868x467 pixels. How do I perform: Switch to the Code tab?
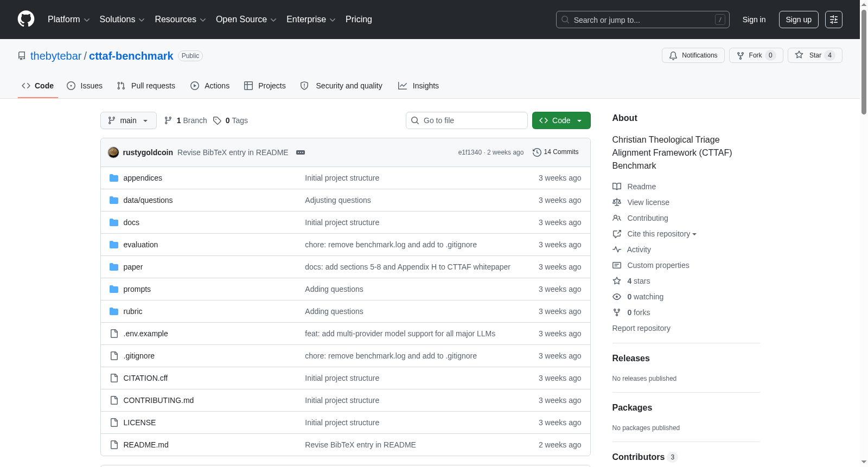click(x=38, y=86)
